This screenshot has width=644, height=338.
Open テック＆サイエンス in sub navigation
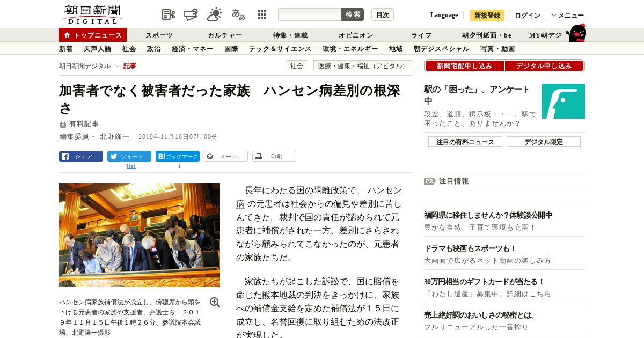click(280, 49)
